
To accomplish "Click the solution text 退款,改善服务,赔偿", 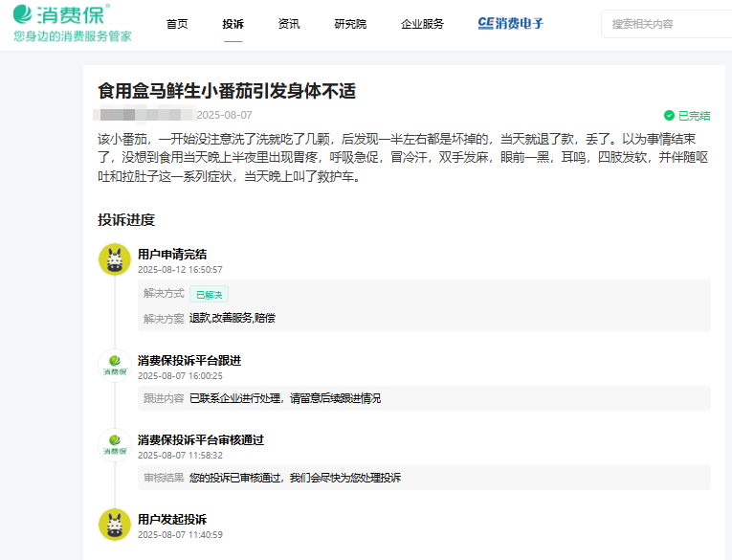I will pos(233,318).
